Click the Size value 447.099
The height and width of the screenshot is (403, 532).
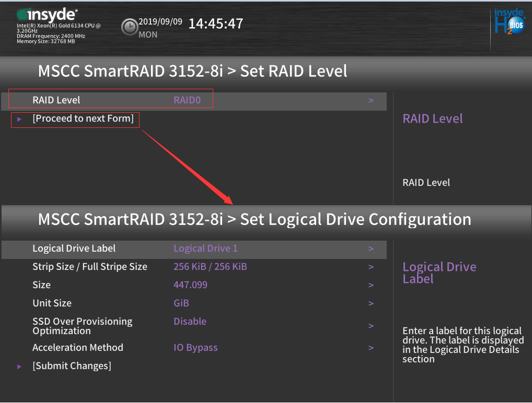pyautogui.click(x=190, y=285)
